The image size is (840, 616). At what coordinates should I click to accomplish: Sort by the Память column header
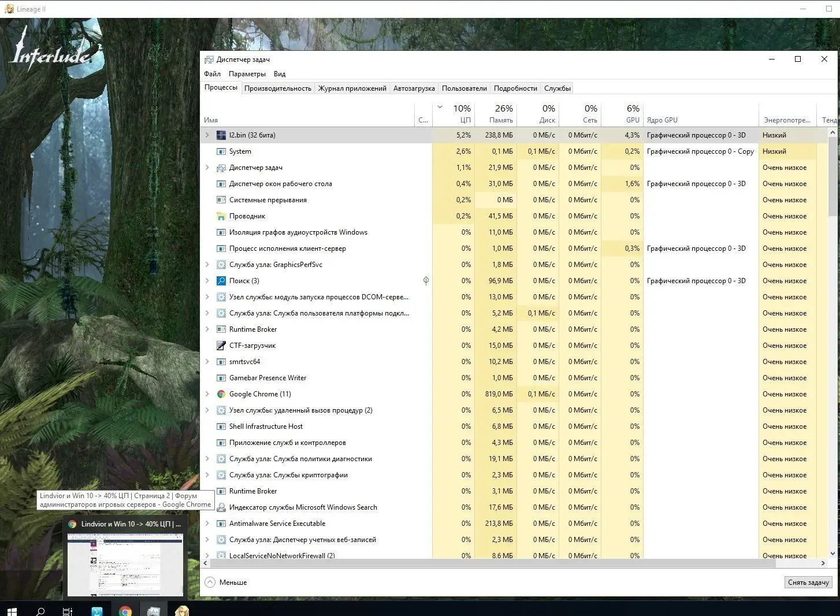pos(496,114)
